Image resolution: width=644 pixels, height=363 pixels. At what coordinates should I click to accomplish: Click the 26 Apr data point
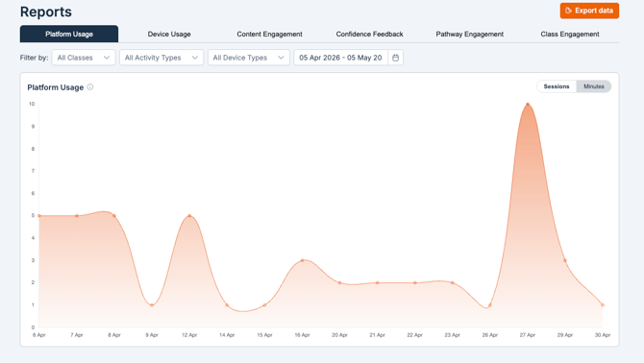pyautogui.click(x=490, y=305)
